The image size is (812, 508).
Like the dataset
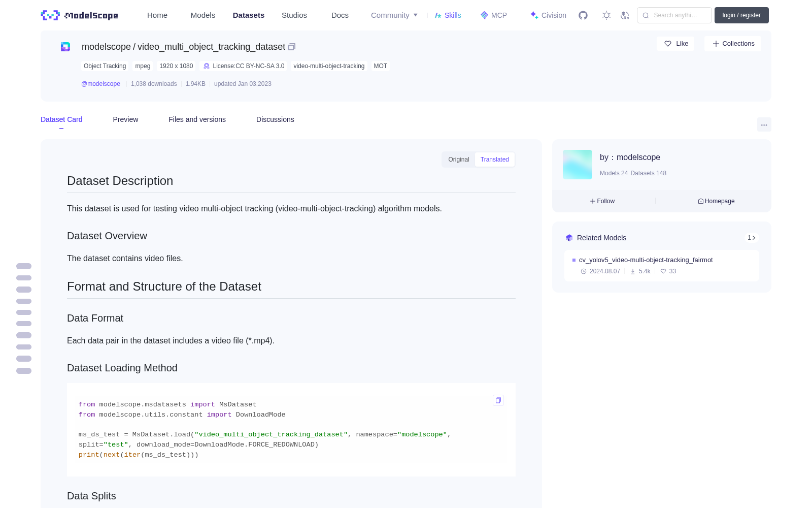[676, 44]
